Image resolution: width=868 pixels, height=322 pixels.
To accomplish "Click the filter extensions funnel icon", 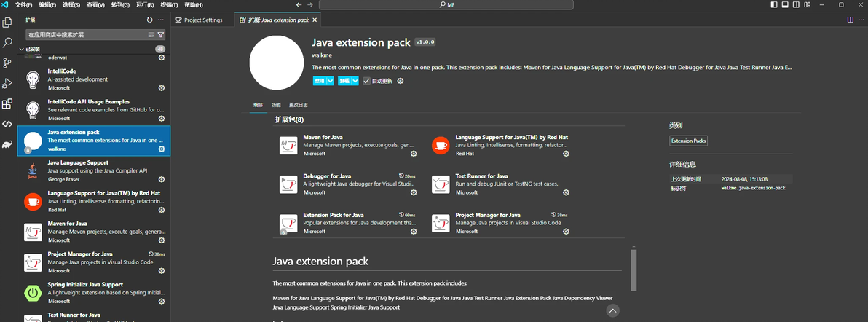I will coord(161,35).
